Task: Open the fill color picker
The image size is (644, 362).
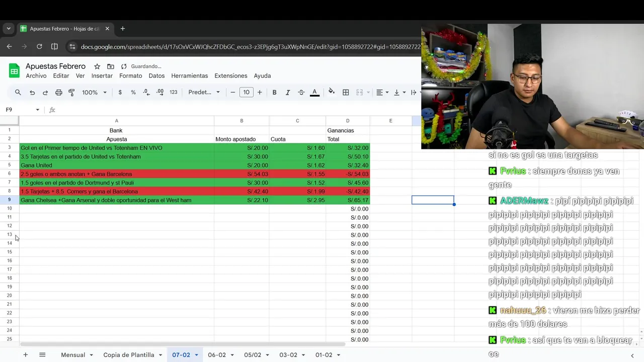Action: pos(332,92)
